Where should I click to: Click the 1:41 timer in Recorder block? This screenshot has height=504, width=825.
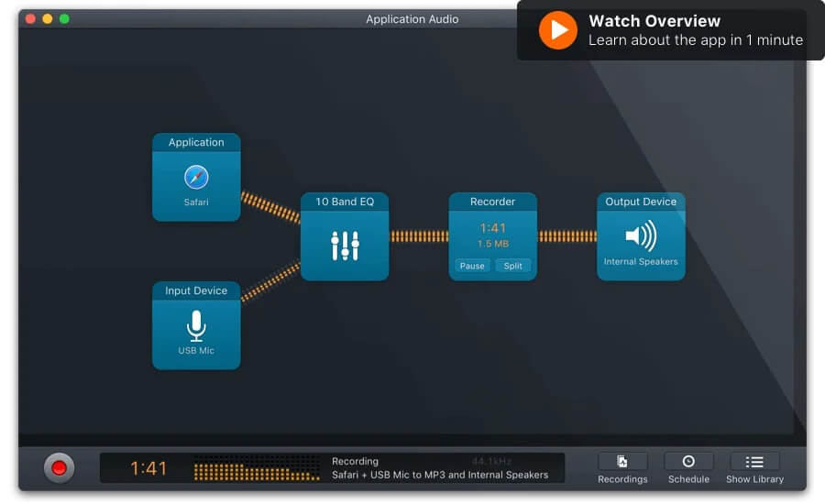coord(493,228)
